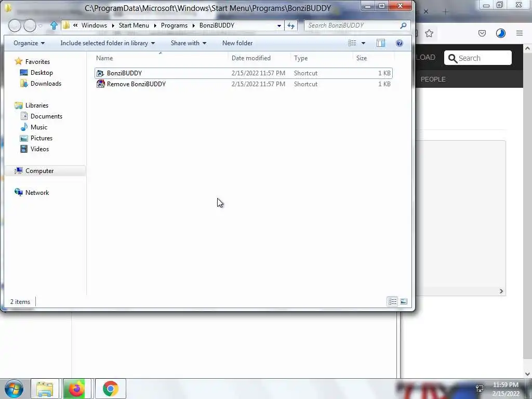
Task: Sort by Size column header
Action: point(373,58)
